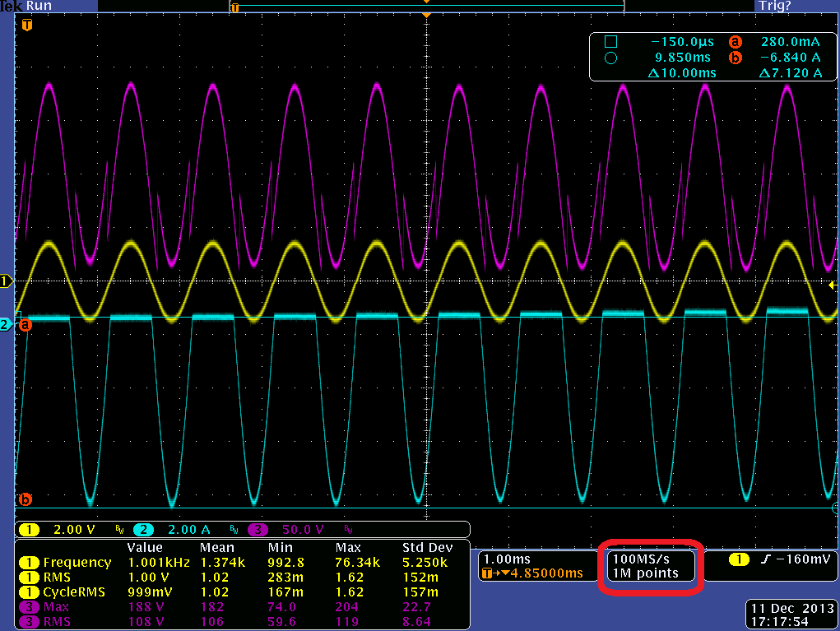Click the Mean column header
This screenshot has height=631, width=840.
[217, 547]
